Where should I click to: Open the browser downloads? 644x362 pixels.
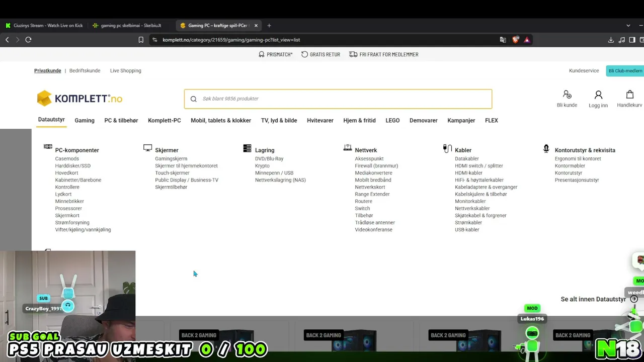click(x=611, y=40)
